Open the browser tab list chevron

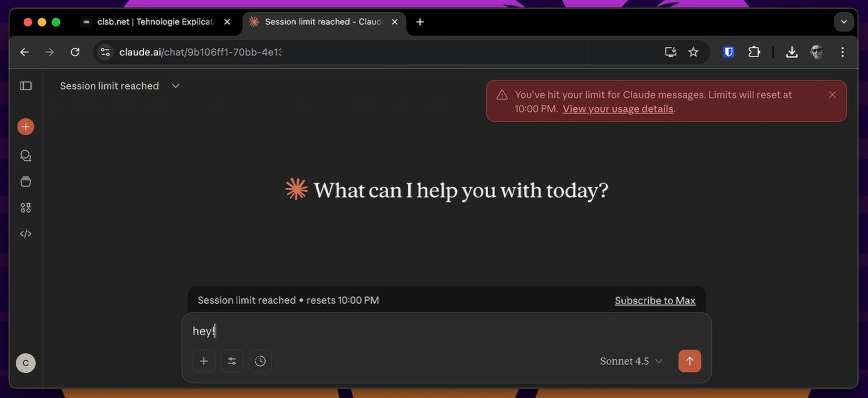pos(844,22)
